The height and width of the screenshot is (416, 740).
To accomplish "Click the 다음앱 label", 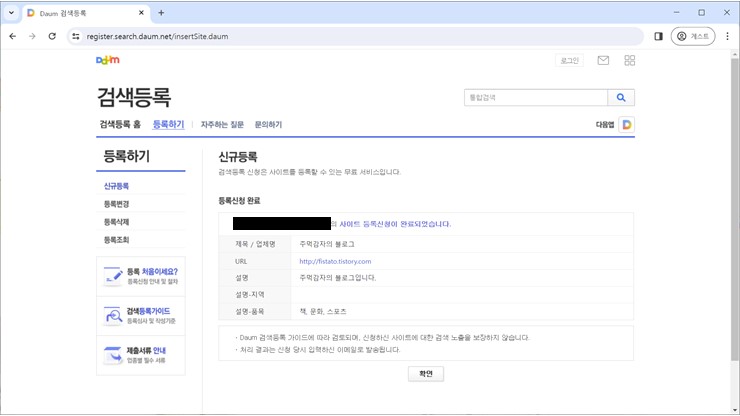I will coord(605,125).
